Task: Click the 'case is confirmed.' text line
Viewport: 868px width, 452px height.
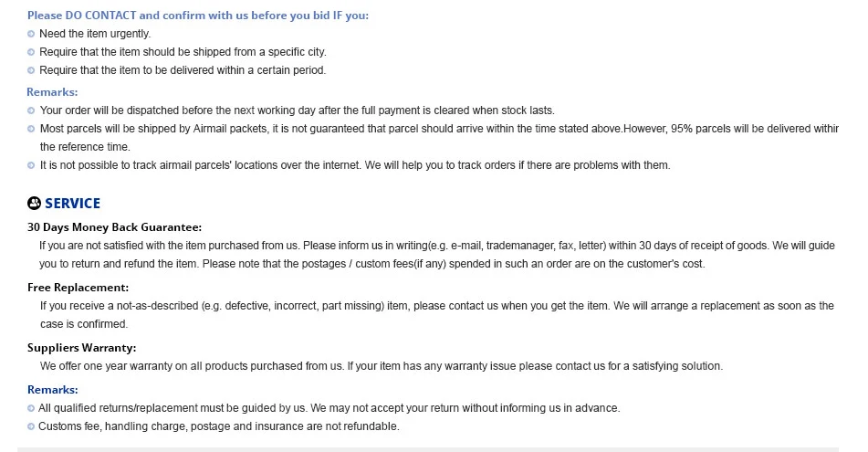Action: tap(84, 324)
